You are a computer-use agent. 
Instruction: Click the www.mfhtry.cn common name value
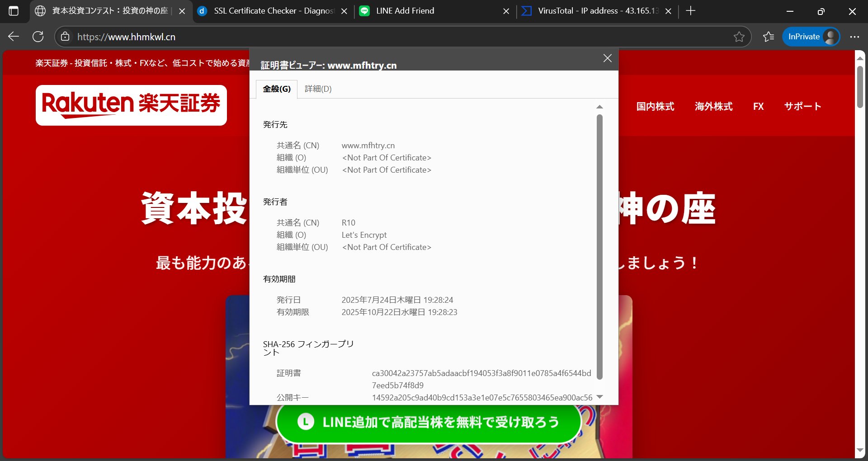point(368,146)
